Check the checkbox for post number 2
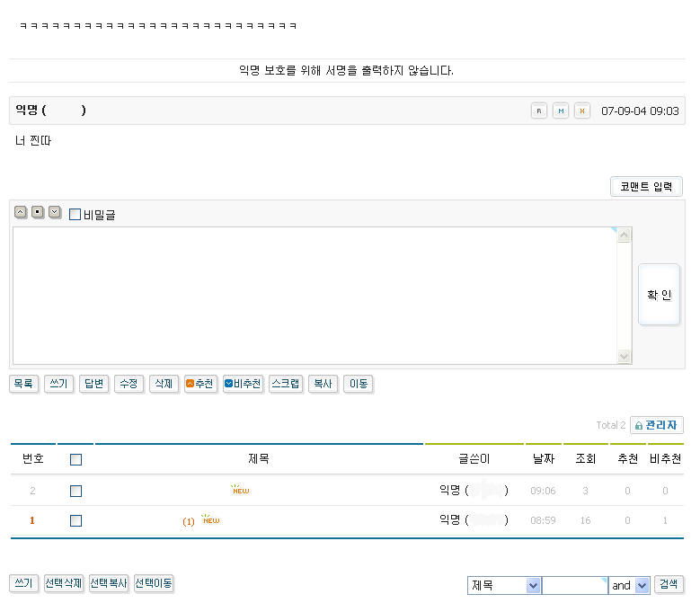Image resolution: width=700 pixels, height=603 pixels. pyautogui.click(x=75, y=491)
